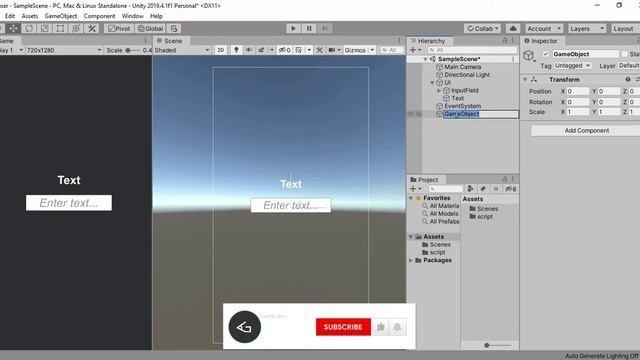
Task: Open the Collab dropdown
Action: tap(482, 29)
